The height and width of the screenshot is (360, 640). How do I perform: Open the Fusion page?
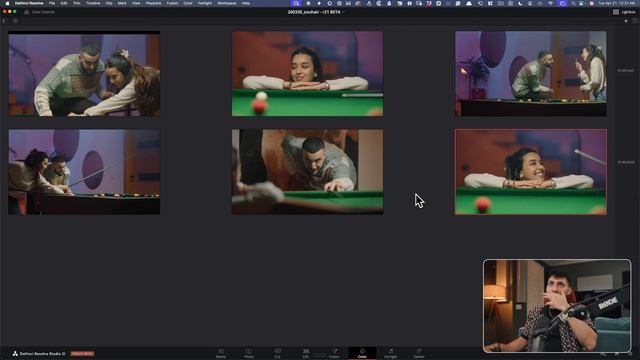click(334, 353)
